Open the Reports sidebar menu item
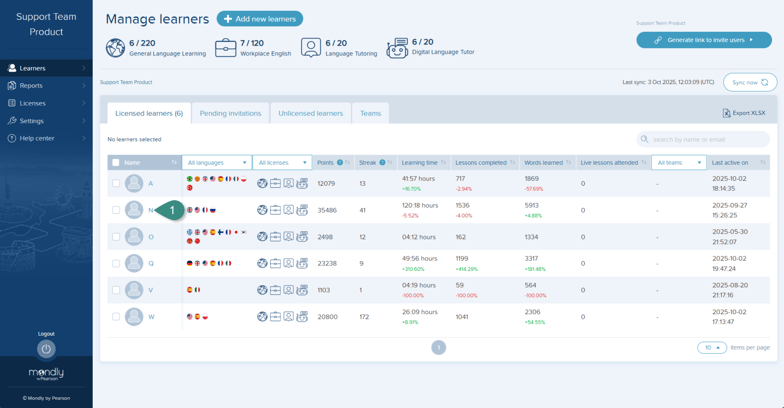 pos(46,86)
